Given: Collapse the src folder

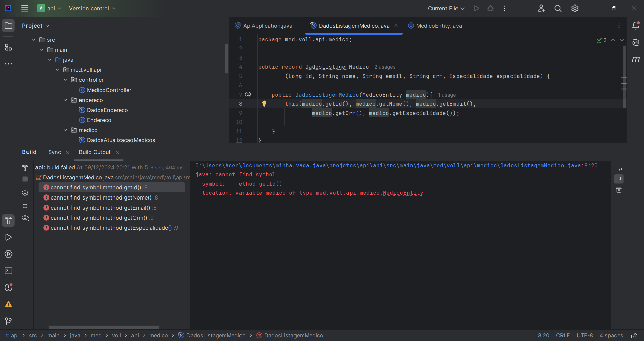Looking at the screenshot, I should coord(34,40).
